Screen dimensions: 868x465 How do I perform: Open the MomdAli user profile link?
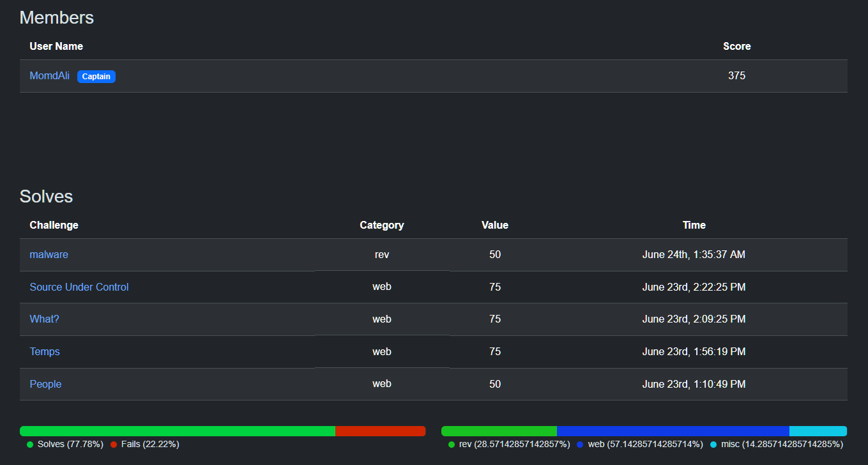click(x=50, y=76)
